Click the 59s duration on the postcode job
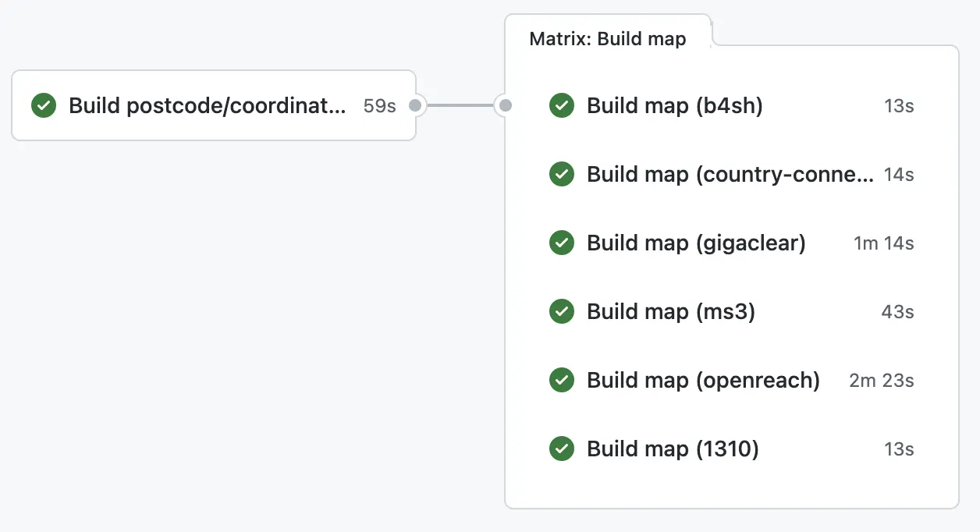Viewport: 980px width, 532px height. click(x=379, y=106)
